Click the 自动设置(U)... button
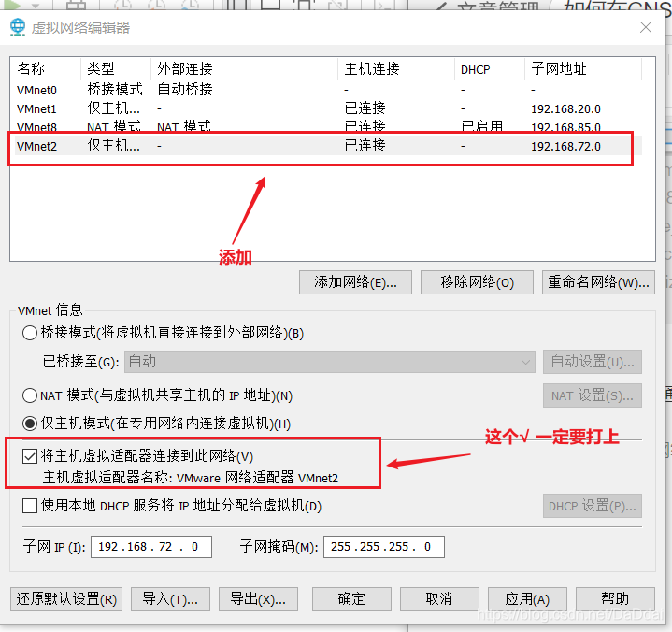 point(593,362)
